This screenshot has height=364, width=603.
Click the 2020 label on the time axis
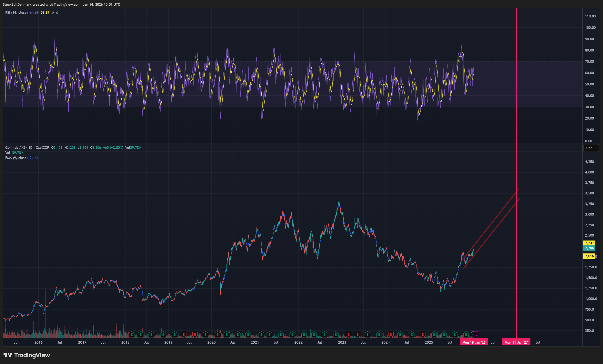coord(211,342)
